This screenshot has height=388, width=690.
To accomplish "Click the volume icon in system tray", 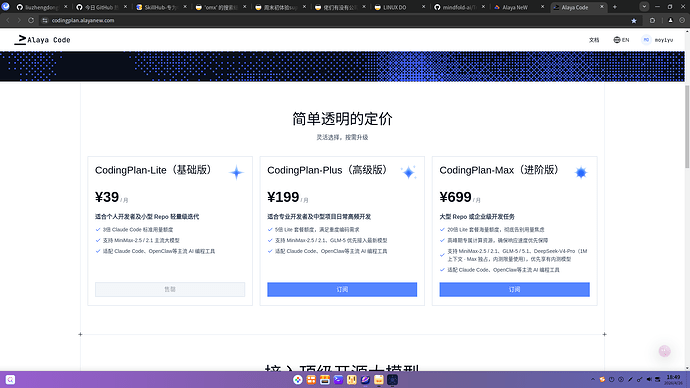I will [649, 380].
